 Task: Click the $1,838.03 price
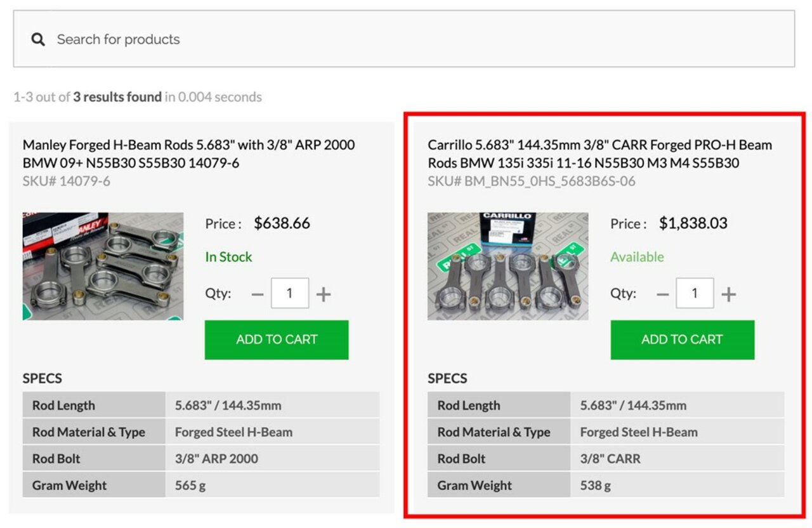click(693, 223)
